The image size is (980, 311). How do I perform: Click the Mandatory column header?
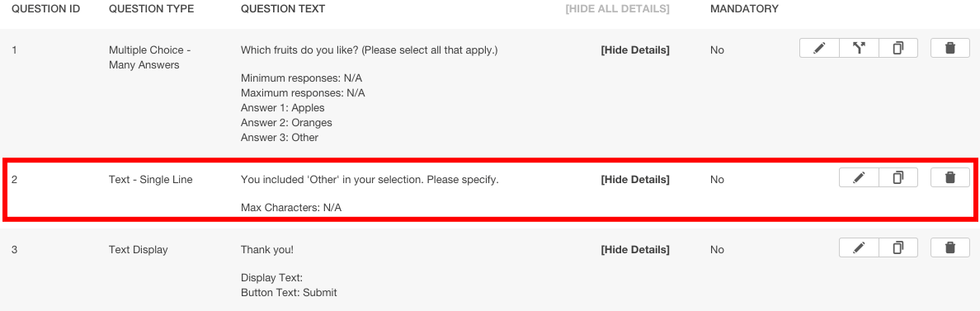tap(744, 9)
